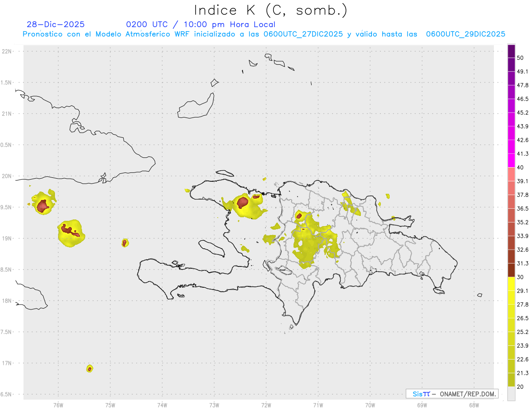Click the colorbar value 47.8

(523, 85)
